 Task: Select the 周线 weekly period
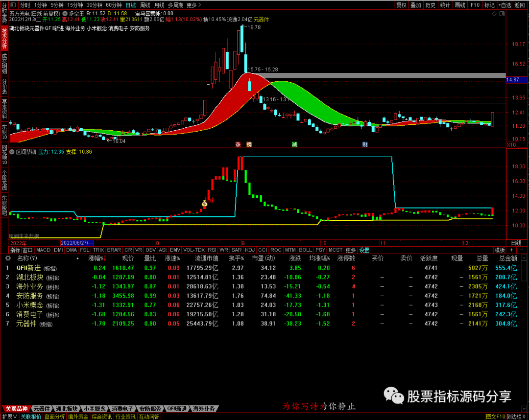[145, 5]
